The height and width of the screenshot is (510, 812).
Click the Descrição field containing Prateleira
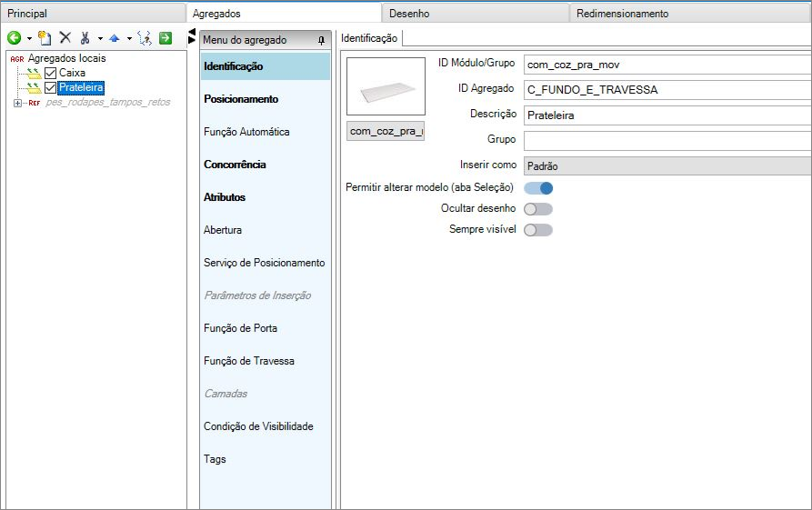pos(667,115)
